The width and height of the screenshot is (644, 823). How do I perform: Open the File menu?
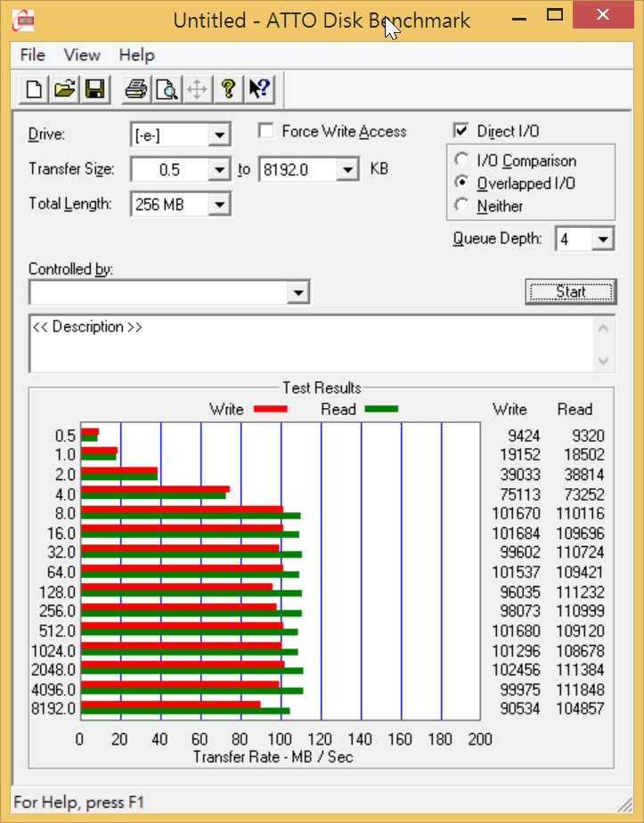[x=33, y=54]
